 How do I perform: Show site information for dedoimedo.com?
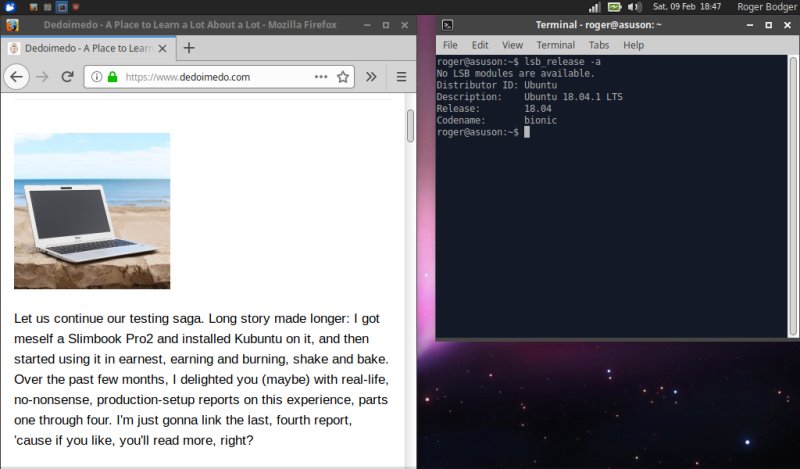click(x=96, y=77)
